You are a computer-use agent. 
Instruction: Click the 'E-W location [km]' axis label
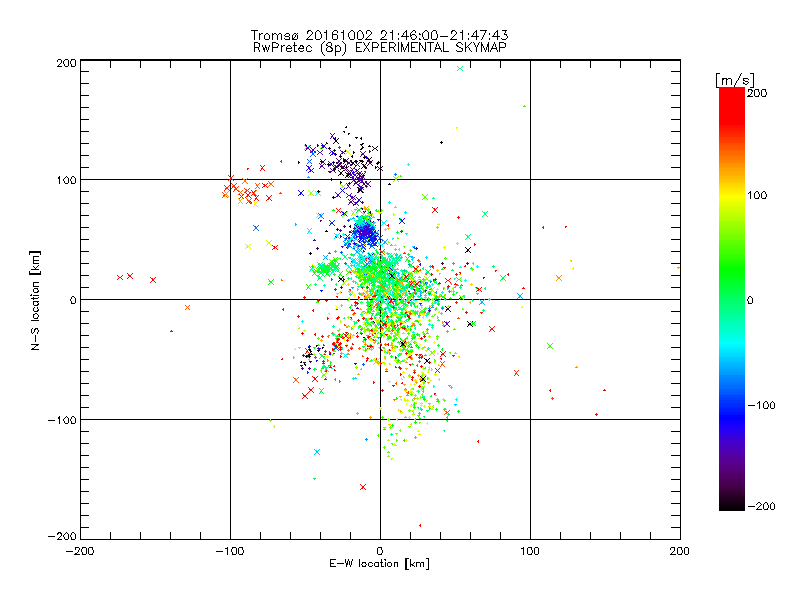point(379,564)
